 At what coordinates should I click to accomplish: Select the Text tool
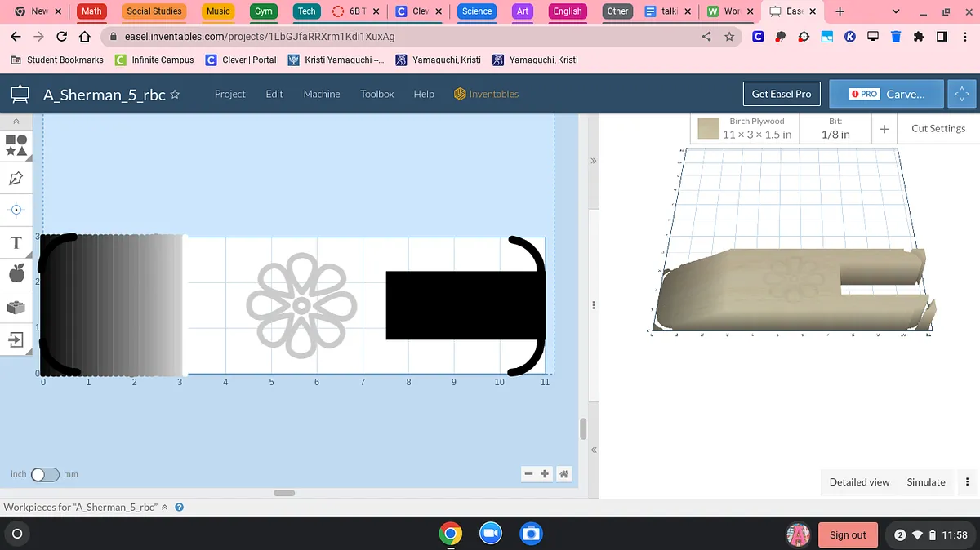[x=16, y=243]
